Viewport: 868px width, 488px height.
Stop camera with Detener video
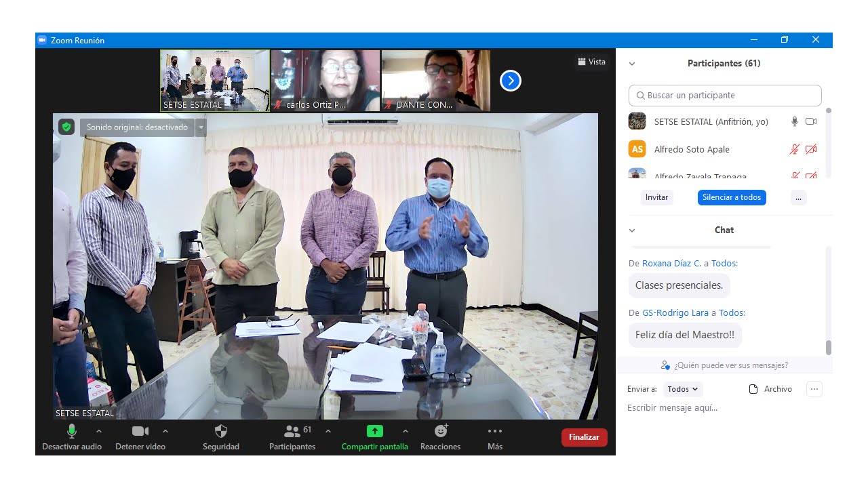[x=140, y=432]
